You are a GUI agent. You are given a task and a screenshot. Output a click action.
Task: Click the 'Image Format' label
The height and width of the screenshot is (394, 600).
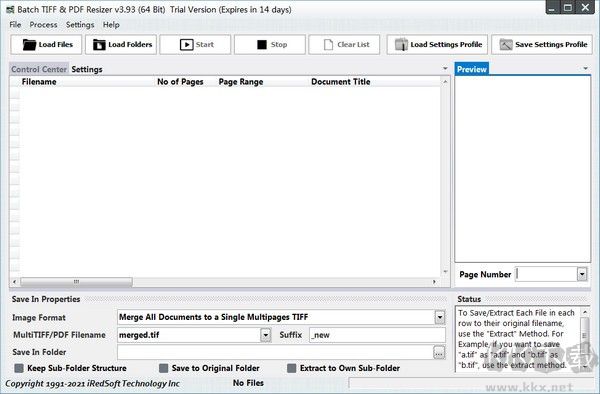tap(39, 317)
